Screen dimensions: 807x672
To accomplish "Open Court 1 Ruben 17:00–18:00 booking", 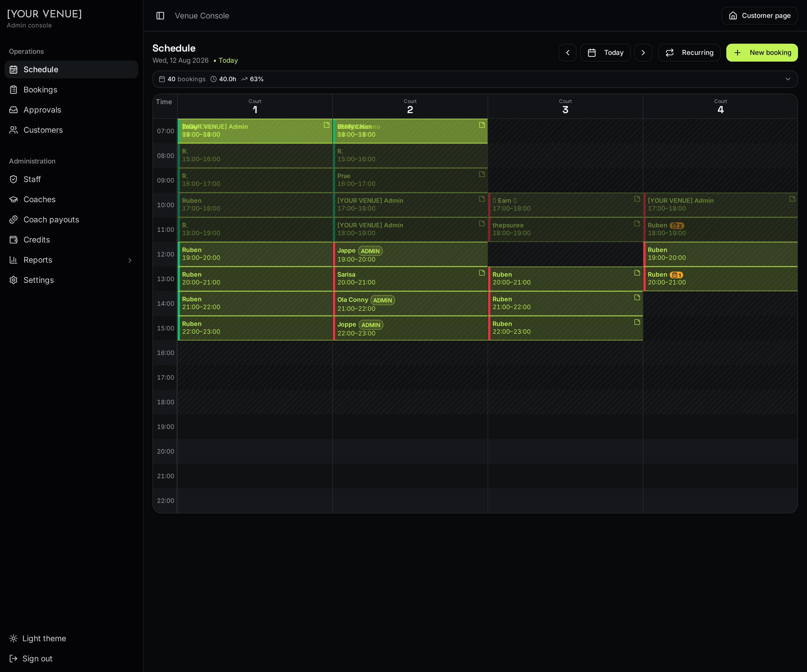I will click(255, 205).
